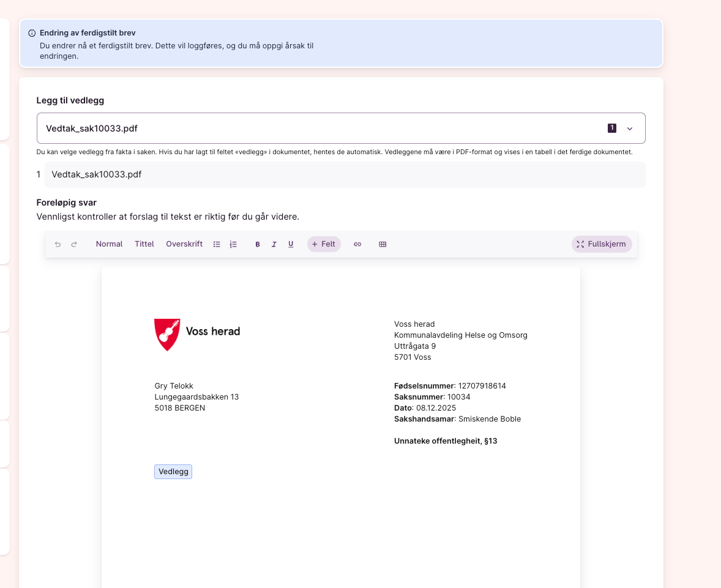Click the Voss herad logo in the letter
Viewport: 721px width, 588px height.
[166, 334]
